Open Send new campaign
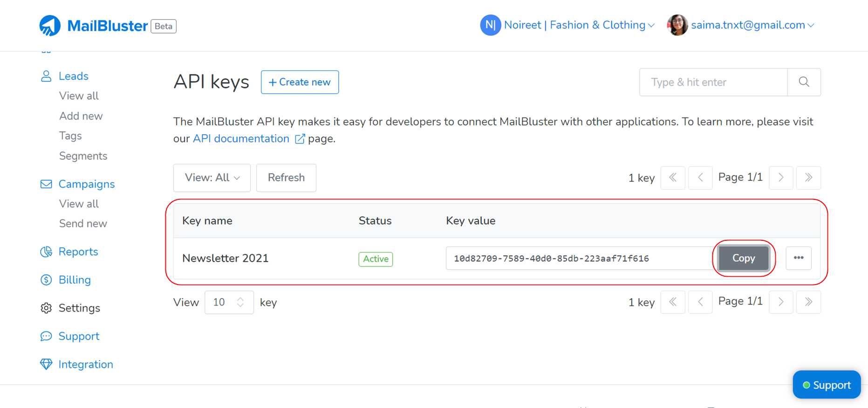 tap(83, 224)
